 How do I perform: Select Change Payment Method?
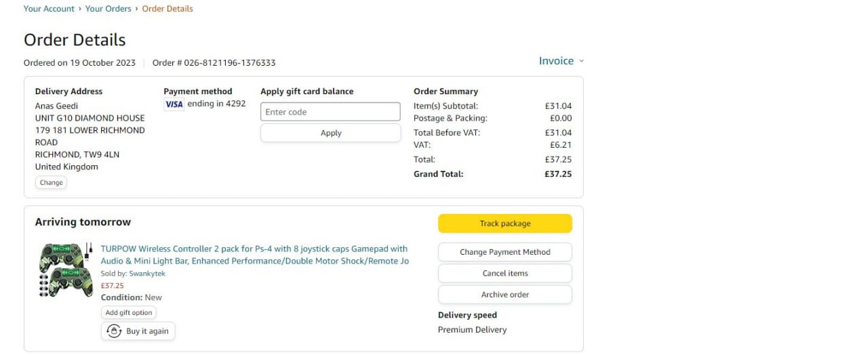click(505, 252)
